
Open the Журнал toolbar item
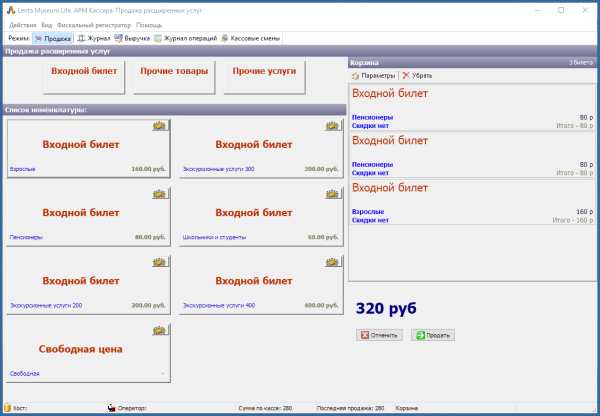tap(94, 37)
